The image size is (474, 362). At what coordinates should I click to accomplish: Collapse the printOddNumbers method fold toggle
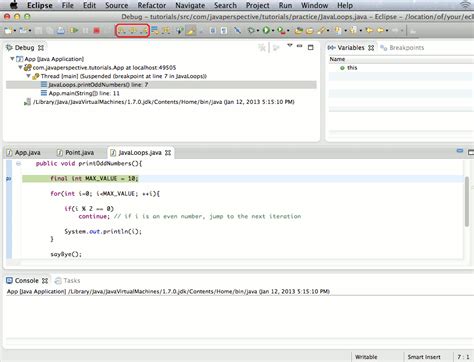[x=18, y=164]
